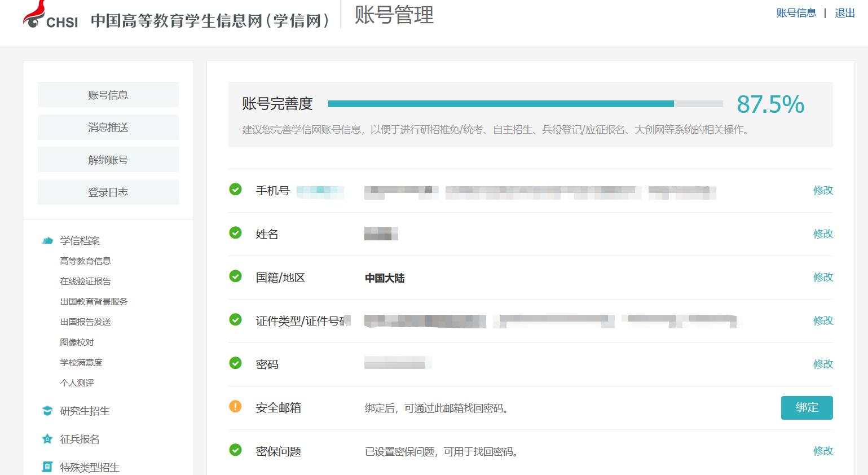Click the 账号完善度 progress bar
Screen dimensions: 868x475
tap(526, 104)
